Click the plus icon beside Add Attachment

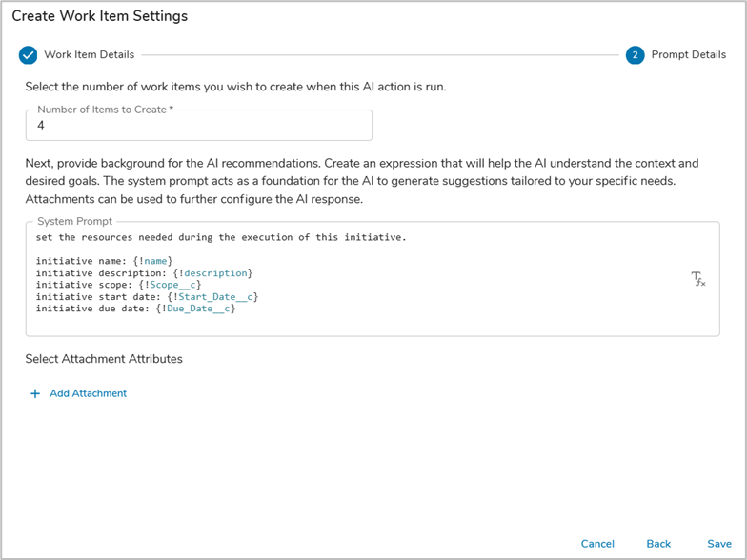(35, 393)
